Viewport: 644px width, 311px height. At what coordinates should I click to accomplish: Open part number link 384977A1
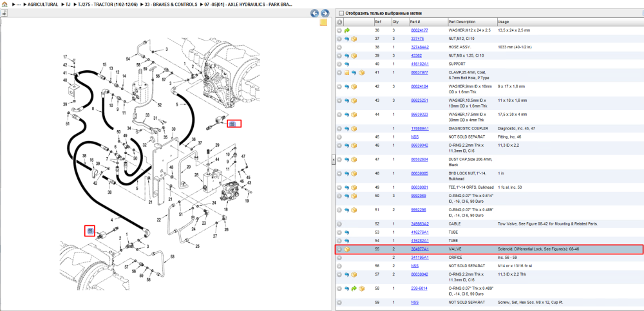(420, 249)
